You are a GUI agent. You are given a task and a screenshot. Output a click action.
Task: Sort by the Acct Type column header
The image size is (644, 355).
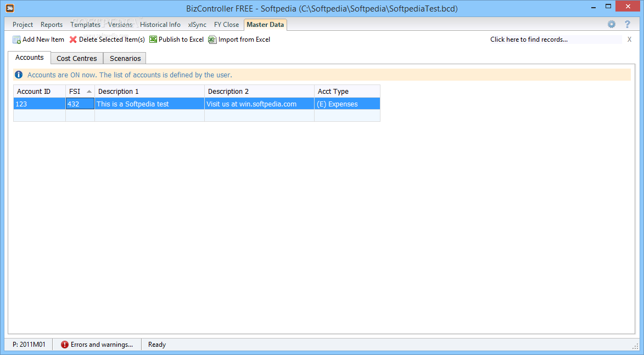pyautogui.click(x=347, y=91)
